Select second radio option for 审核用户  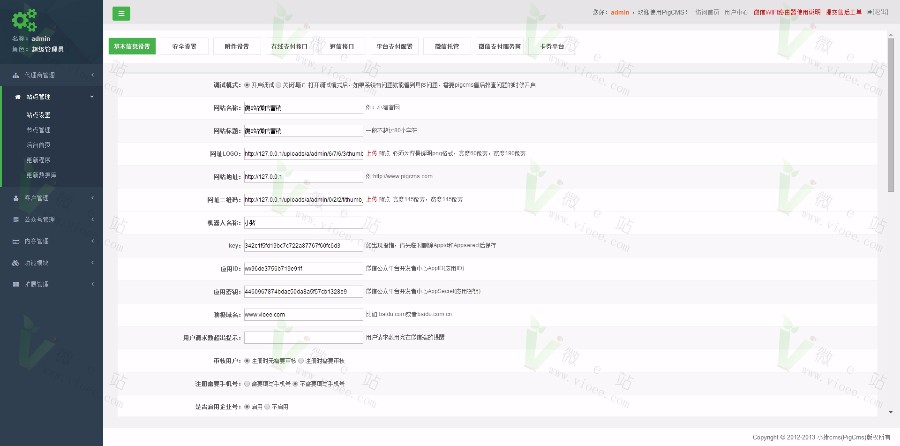[301, 361]
